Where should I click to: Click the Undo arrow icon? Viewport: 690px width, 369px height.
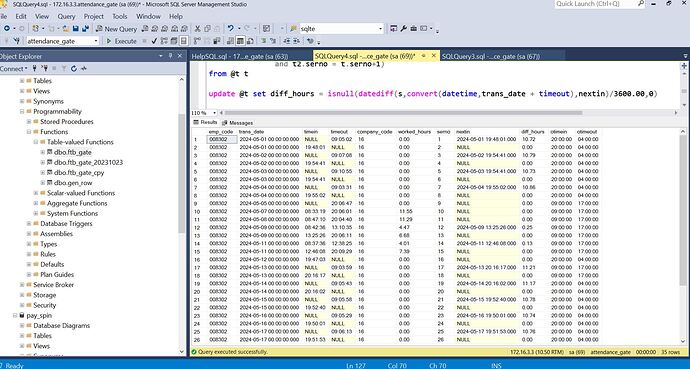(x=230, y=29)
